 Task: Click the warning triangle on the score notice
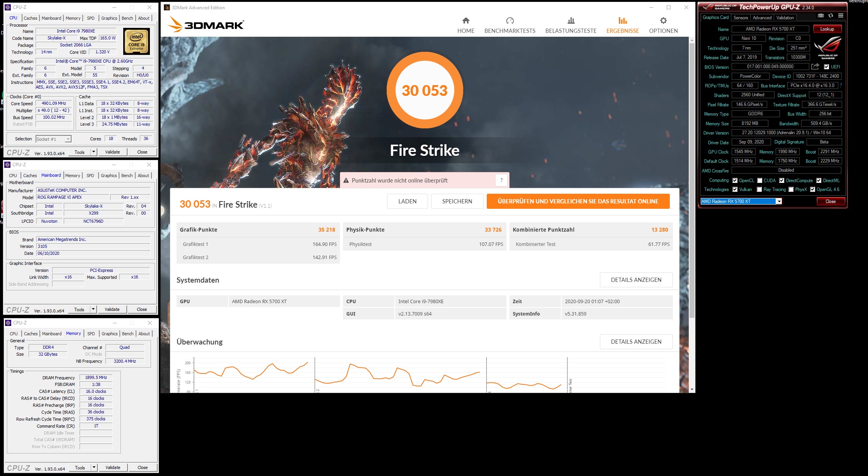coord(346,181)
